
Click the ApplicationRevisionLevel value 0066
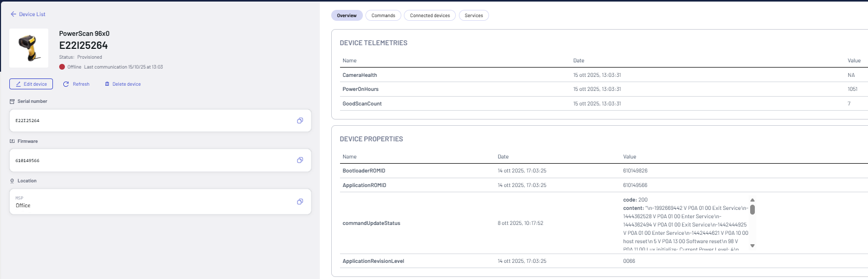click(629, 261)
